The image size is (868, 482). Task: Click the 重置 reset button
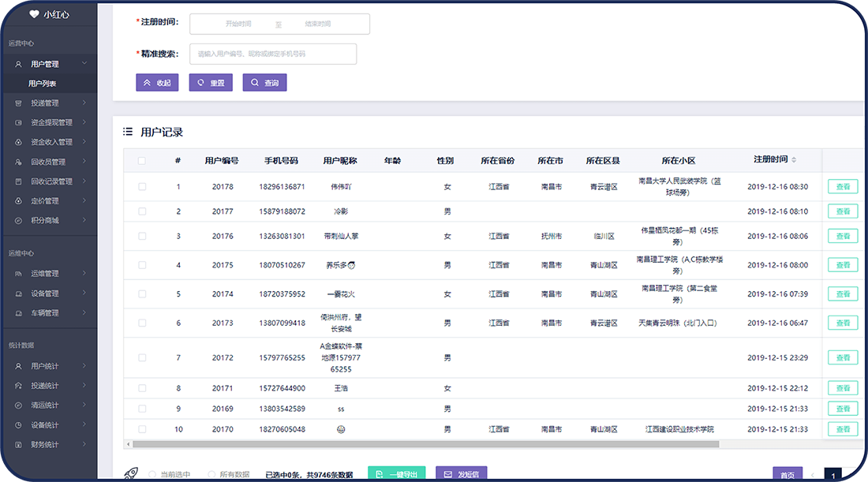tap(211, 83)
